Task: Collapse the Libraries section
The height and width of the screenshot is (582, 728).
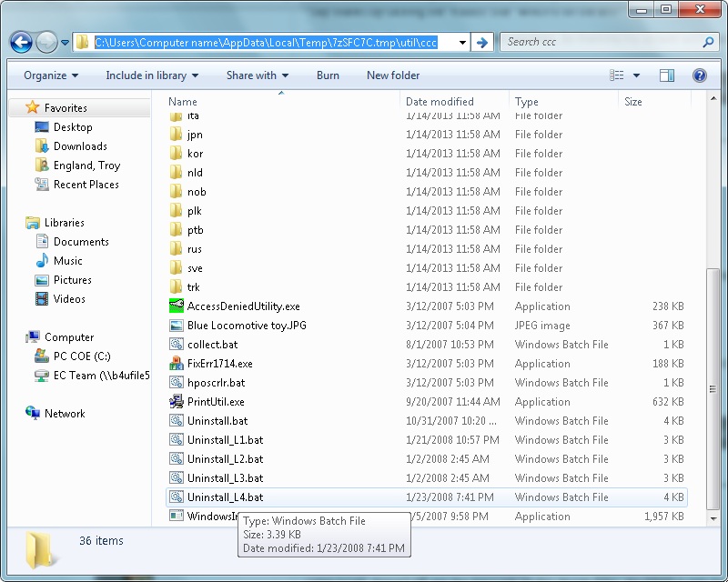Action: pyautogui.click(x=16, y=223)
